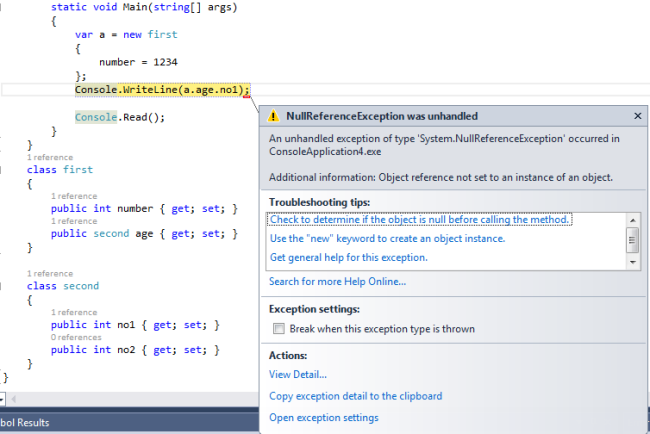Click the '1 reference' CodeLens above class first

[48, 158]
